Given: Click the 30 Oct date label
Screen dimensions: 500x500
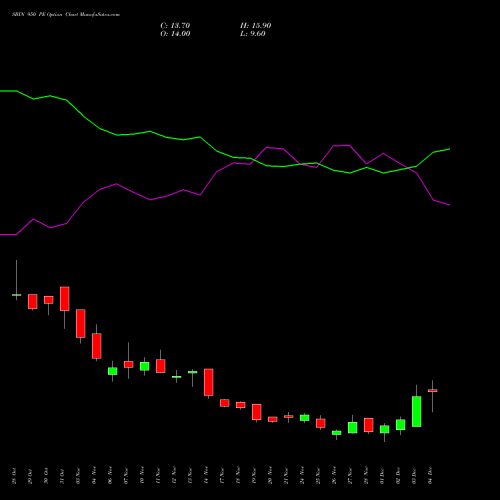Looking at the screenshot, I should (46, 476).
